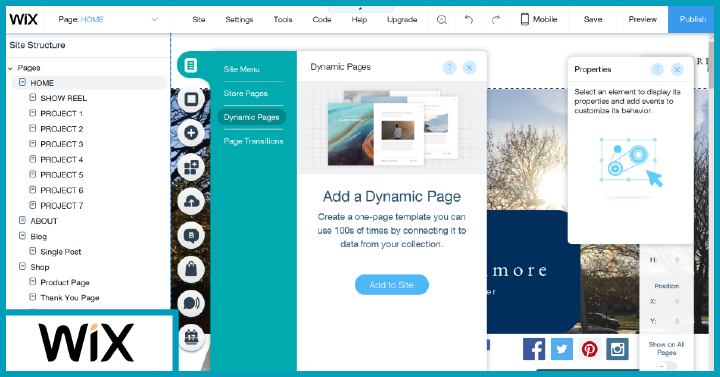Select PROJECT 7 page in tree
The height and width of the screenshot is (377, 720).
[62, 206]
